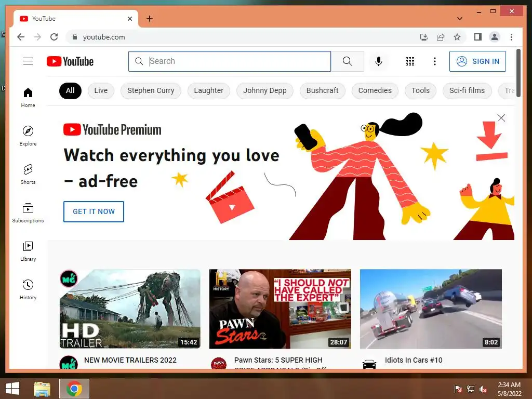Open Subscriptions in the sidebar

28,212
